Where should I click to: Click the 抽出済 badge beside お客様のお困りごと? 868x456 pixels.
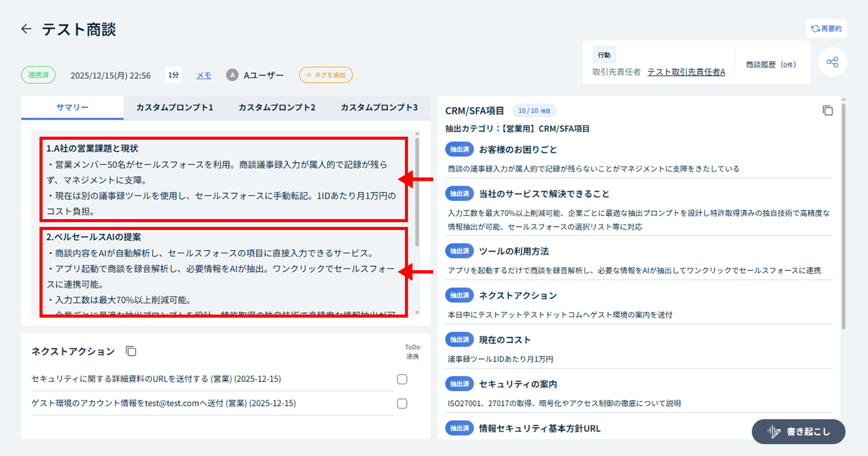click(x=459, y=150)
